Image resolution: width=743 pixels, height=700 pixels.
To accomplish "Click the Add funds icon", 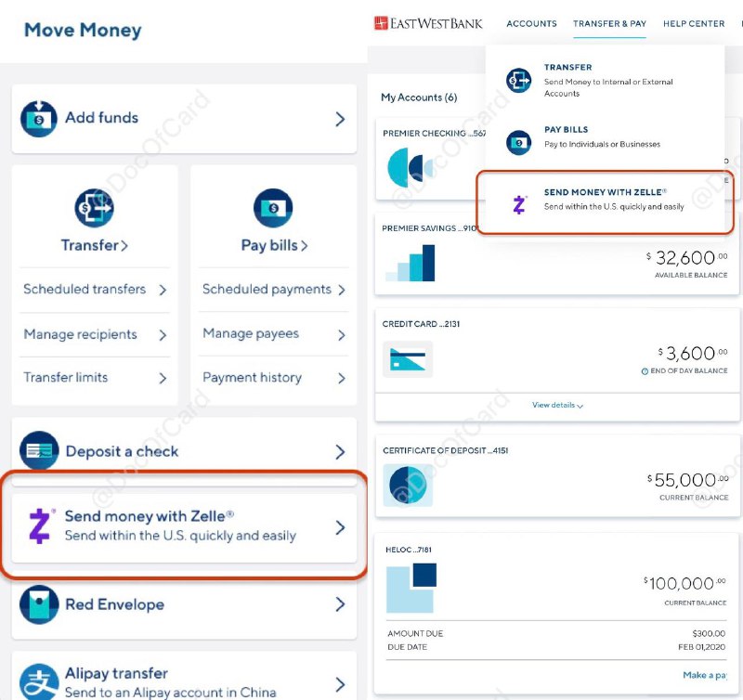I will point(39,118).
